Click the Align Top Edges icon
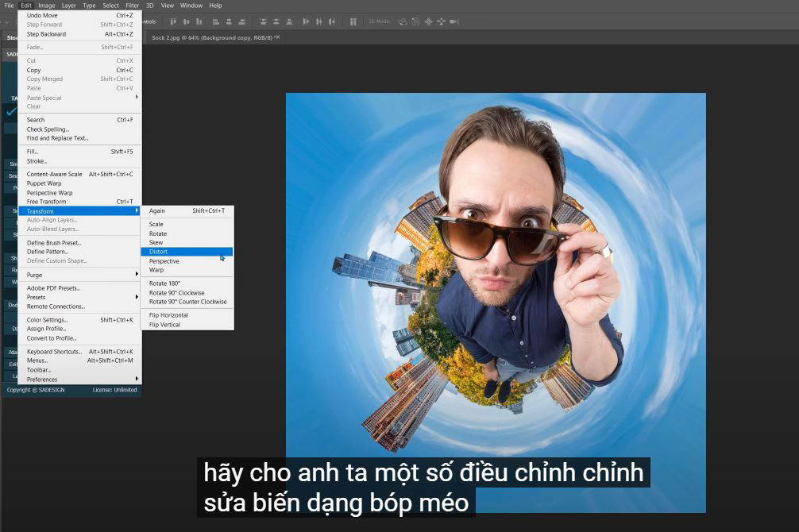 click(x=174, y=21)
